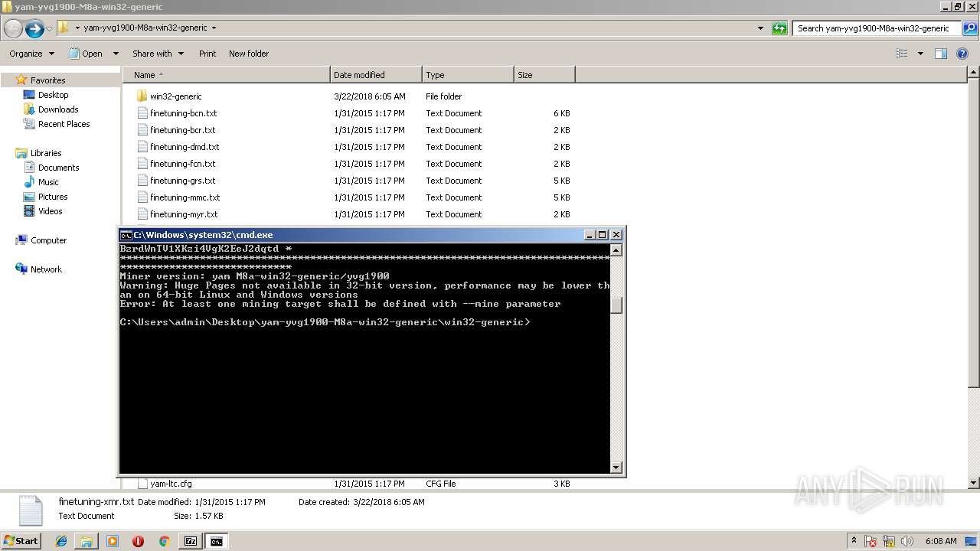Screen dimensions: 980x551
Task: Open the red Opera taskbar icon
Action: pyautogui.click(x=138, y=541)
